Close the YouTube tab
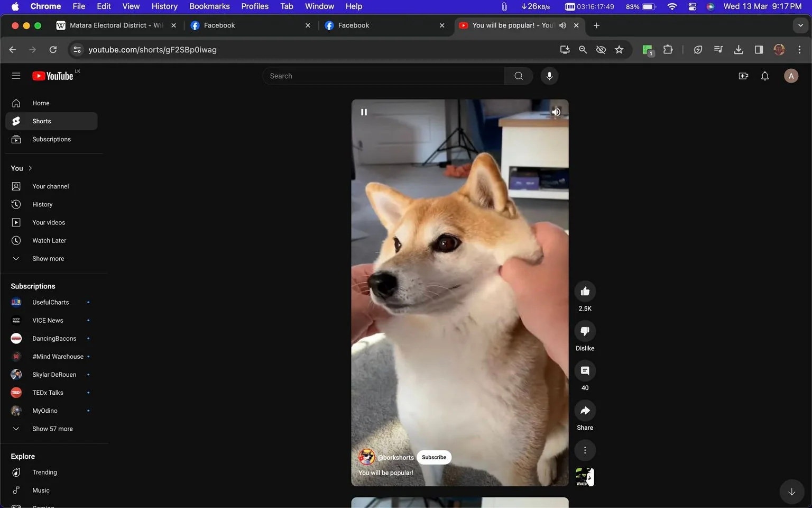This screenshot has width=812, height=508. (576, 25)
